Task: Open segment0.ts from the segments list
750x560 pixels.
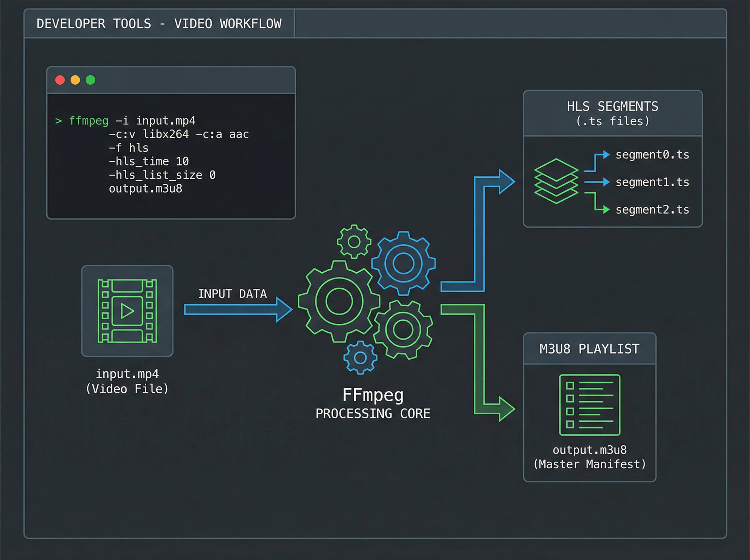Action: tap(652, 155)
